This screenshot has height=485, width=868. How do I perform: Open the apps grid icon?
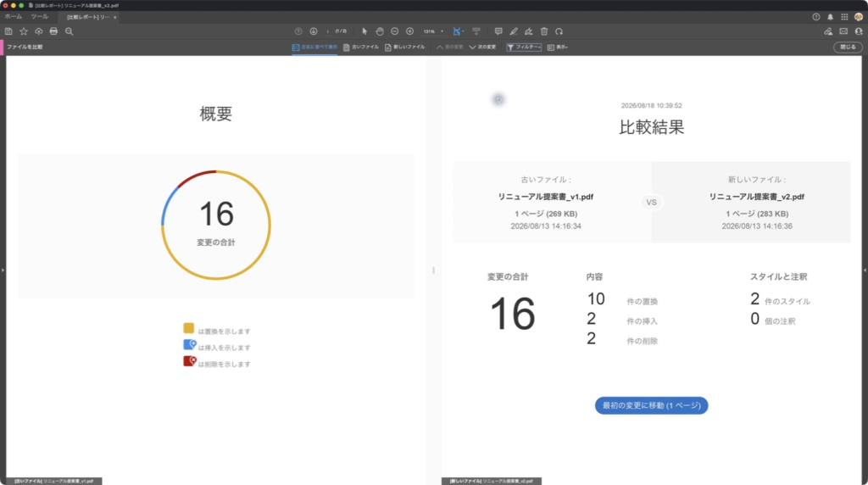click(844, 17)
